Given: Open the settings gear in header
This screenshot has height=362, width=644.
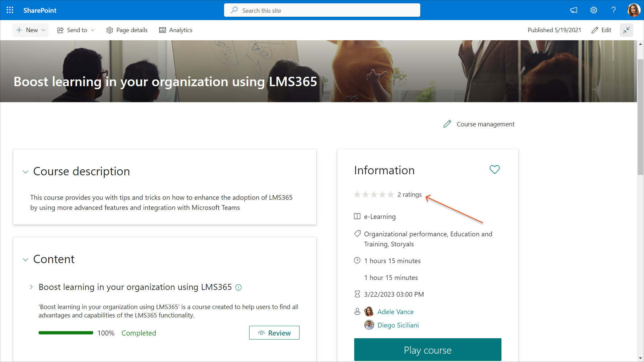Looking at the screenshot, I should tap(594, 10).
